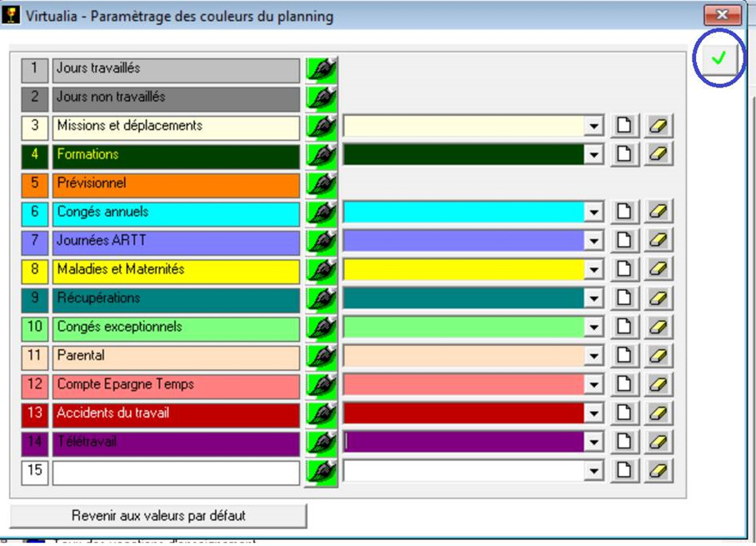The width and height of the screenshot is (756, 546).
Task: Select the orange swatch numbered 5
Action: [34, 184]
